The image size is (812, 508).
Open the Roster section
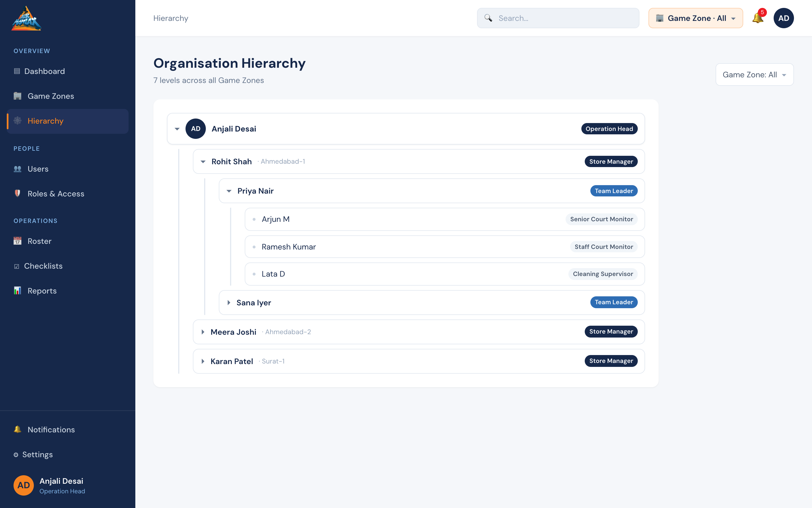tap(67, 241)
